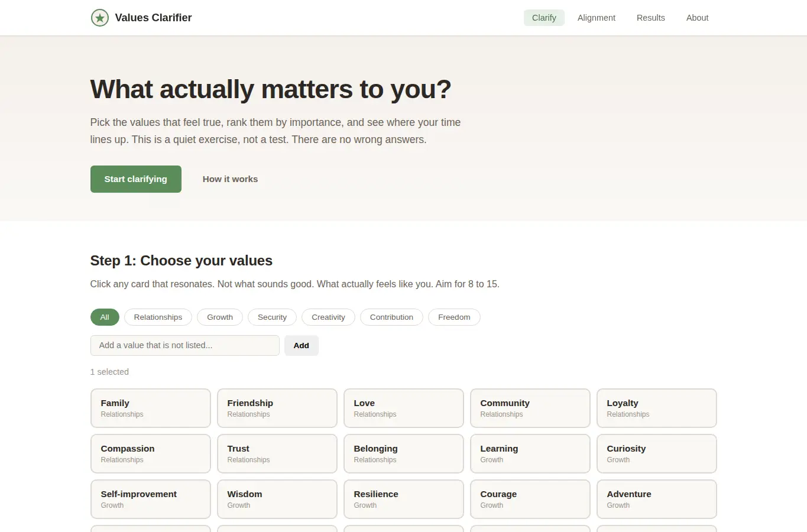807x532 pixels.
Task: Filter values by Growth
Action: tap(220, 317)
